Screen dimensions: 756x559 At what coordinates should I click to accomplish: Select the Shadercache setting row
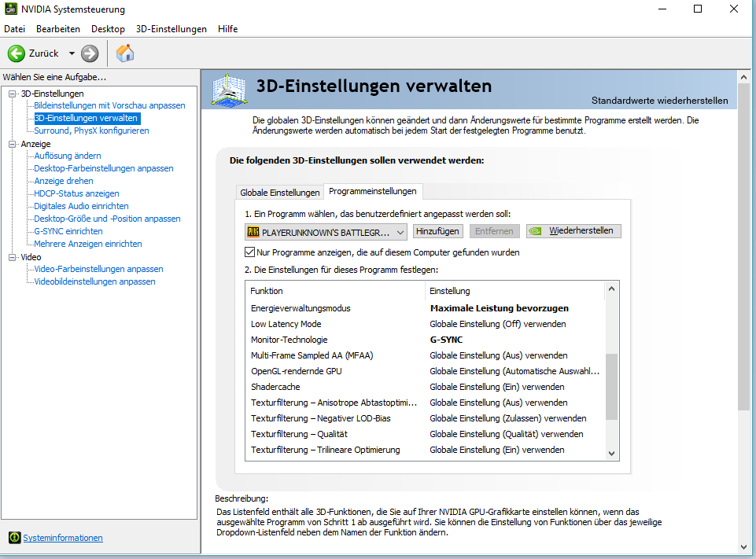tap(426, 387)
